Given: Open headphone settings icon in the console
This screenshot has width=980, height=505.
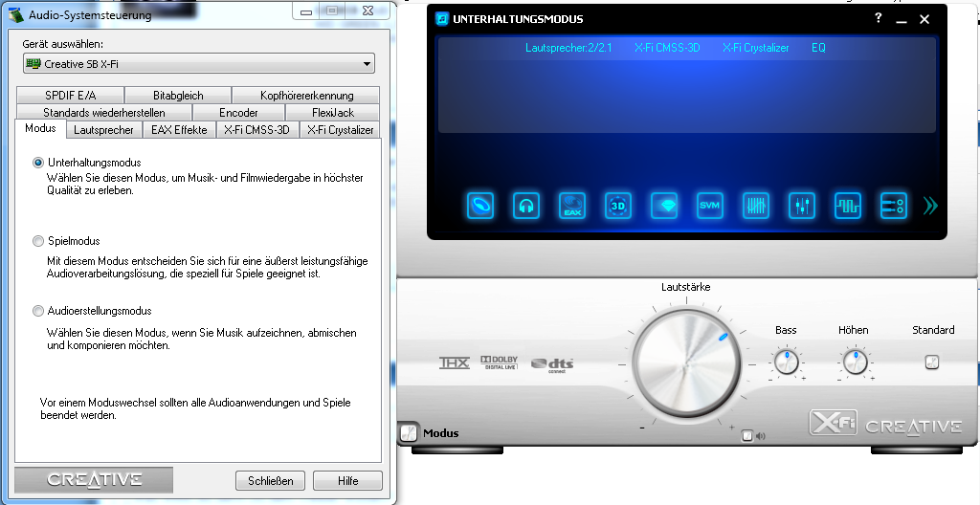Looking at the screenshot, I should pyautogui.click(x=526, y=205).
